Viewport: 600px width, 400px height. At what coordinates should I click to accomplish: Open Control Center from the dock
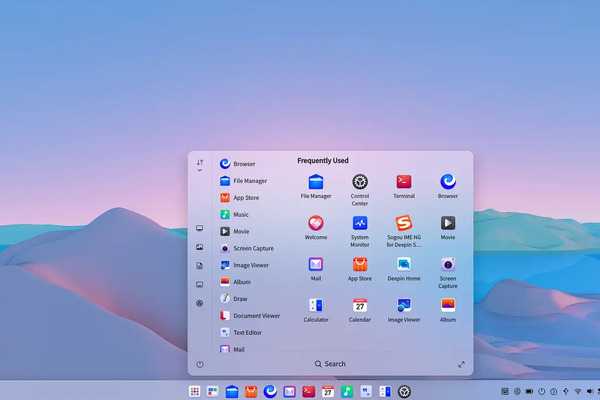pyautogui.click(x=404, y=391)
